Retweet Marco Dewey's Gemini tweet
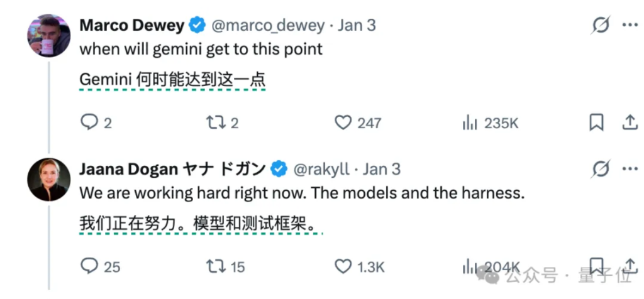 216,122
